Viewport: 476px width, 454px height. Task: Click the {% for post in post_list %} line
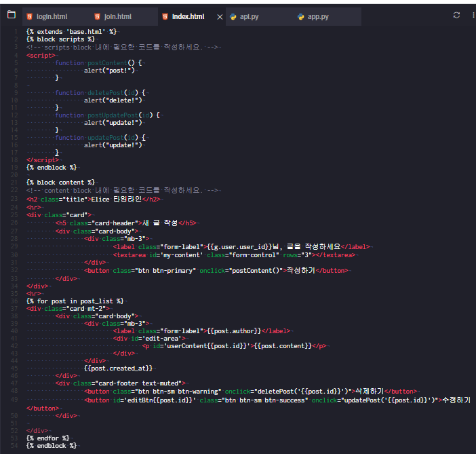75,301
